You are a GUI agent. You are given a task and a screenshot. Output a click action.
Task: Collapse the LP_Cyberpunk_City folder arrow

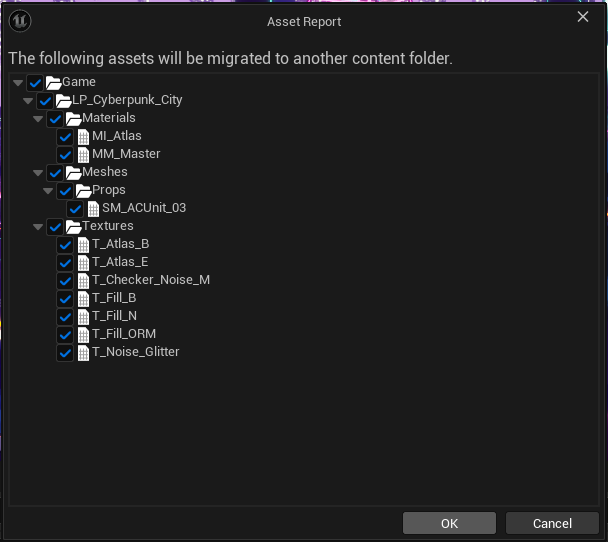pos(28,100)
